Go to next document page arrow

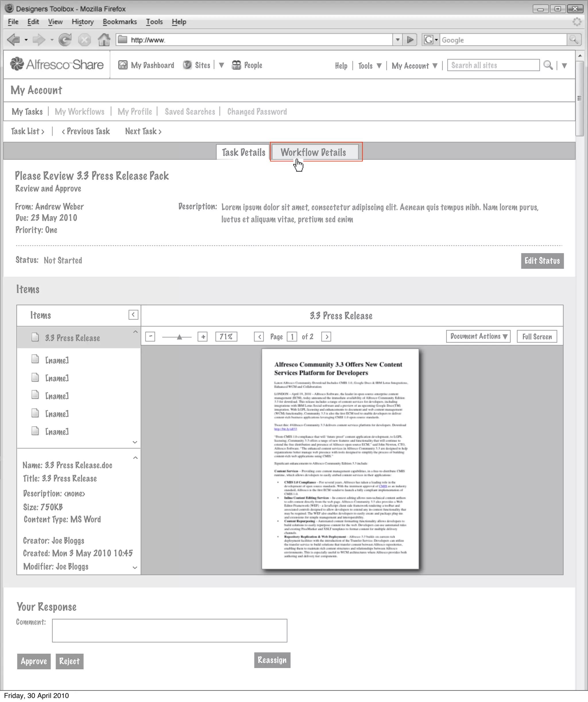[326, 337]
